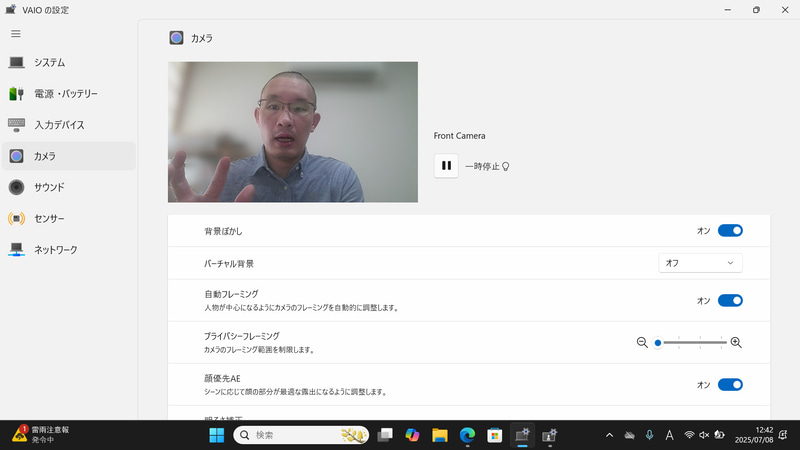Select 入力デバイス in the sidebar
The height and width of the screenshot is (450, 800).
[69, 124]
